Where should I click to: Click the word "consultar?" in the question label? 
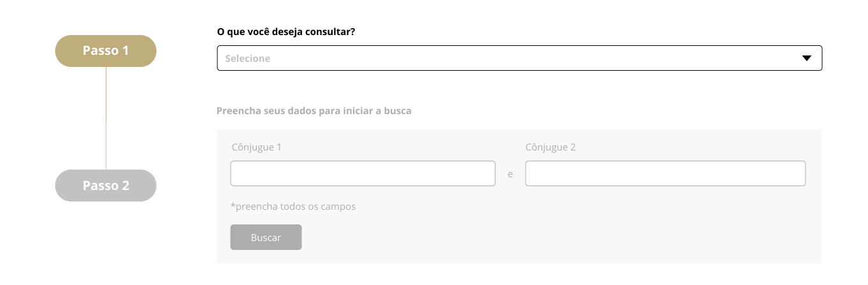coord(332,31)
